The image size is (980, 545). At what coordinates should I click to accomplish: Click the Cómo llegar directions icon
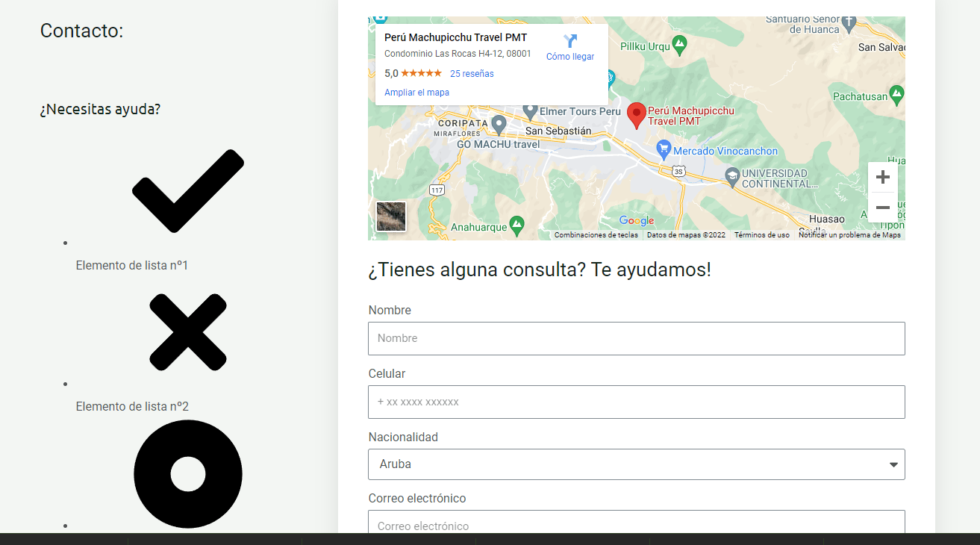[x=571, y=41]
